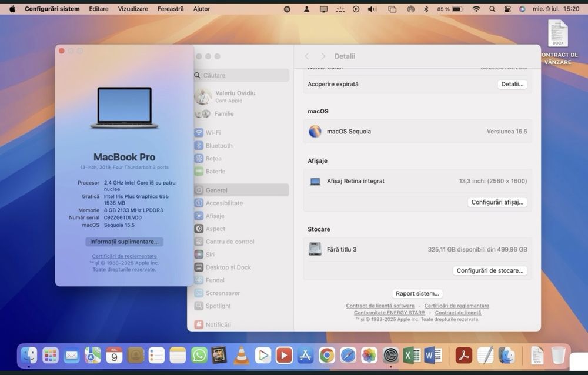Image resolution: width=588 pixels, height=375 pixels.
Task: Open Contract de licență software link
Action: (x=380, y=306)
